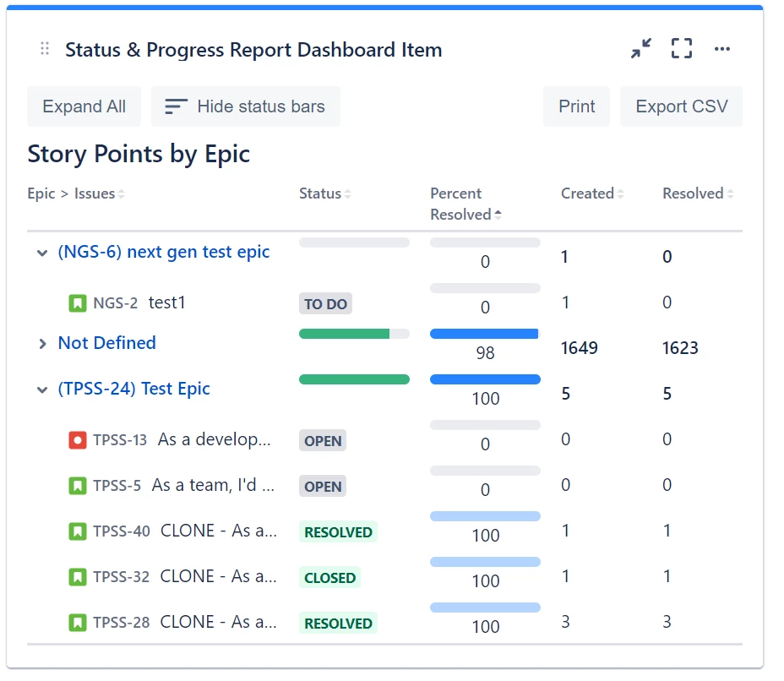Viewport: 784px width, 681px height.
Task: Expand the Not Defined epic group
Action: pos(42,343)
